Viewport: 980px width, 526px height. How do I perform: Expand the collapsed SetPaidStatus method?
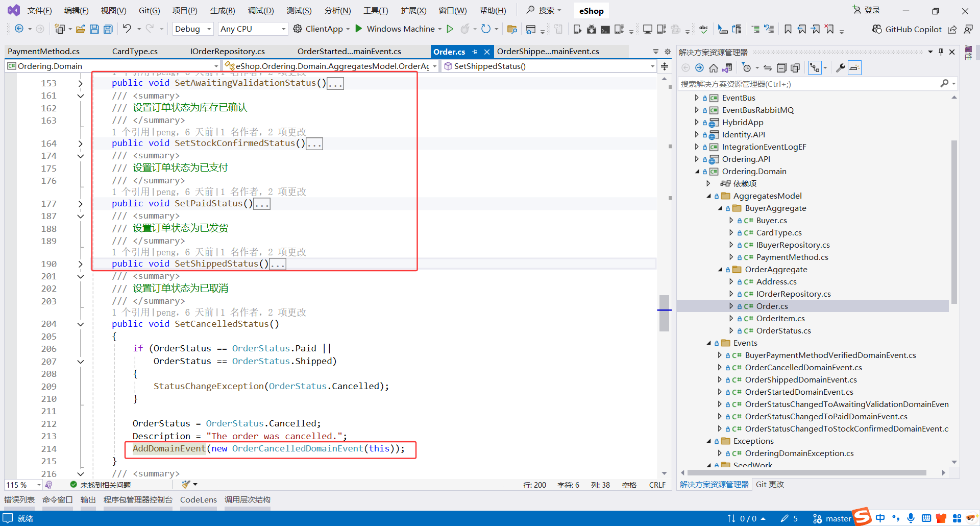coord(80,204)
